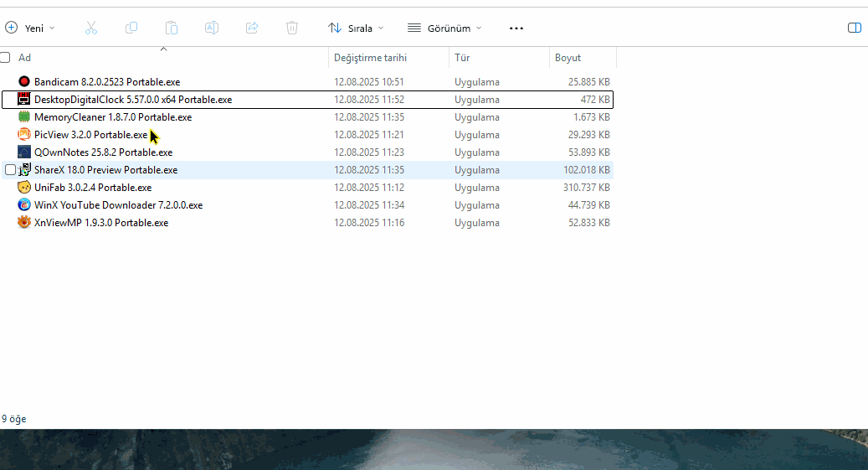
Task: Click the Copy icon in toolbar
Action: [131, 28]
